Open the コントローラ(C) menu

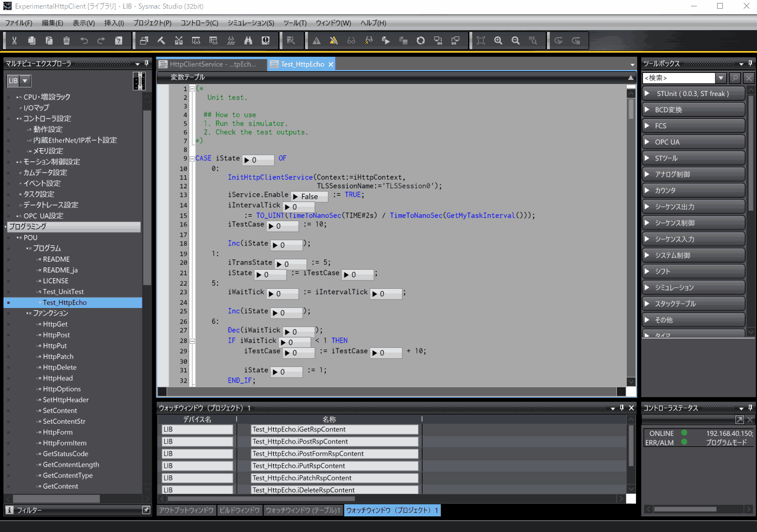click(200, 23)
